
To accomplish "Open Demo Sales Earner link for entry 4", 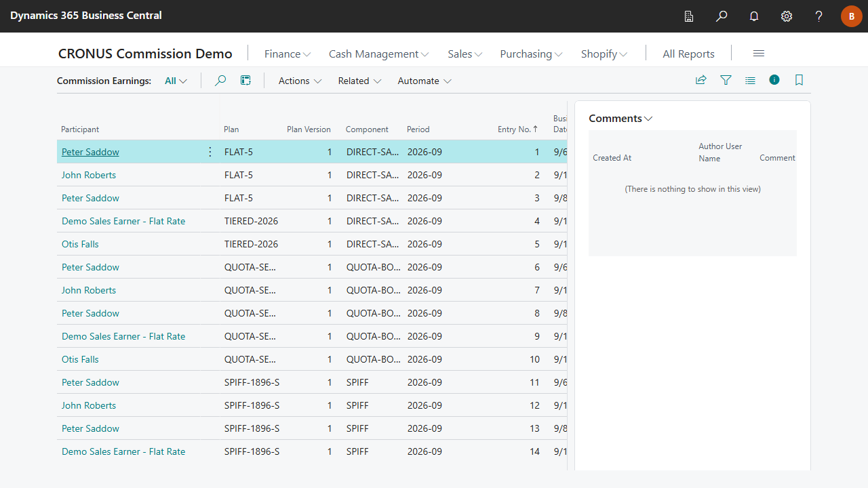I will point(123,221).
